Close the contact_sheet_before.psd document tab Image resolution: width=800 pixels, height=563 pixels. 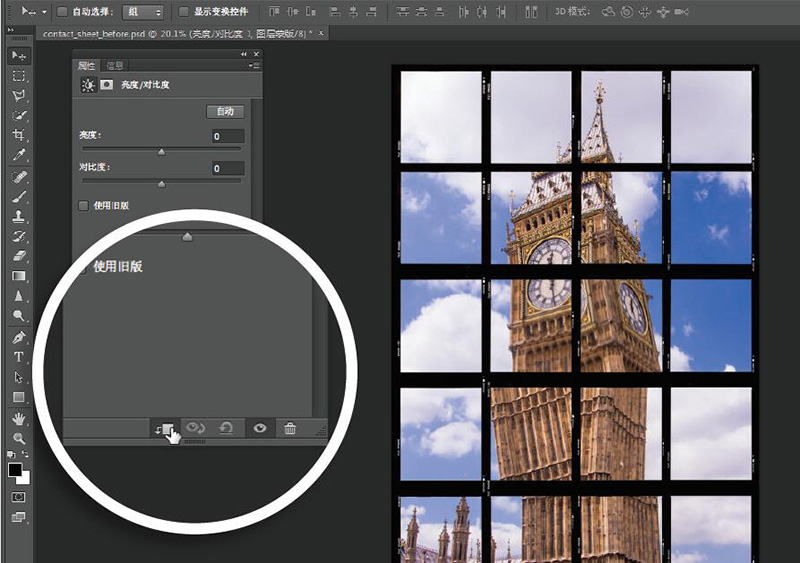321,33
